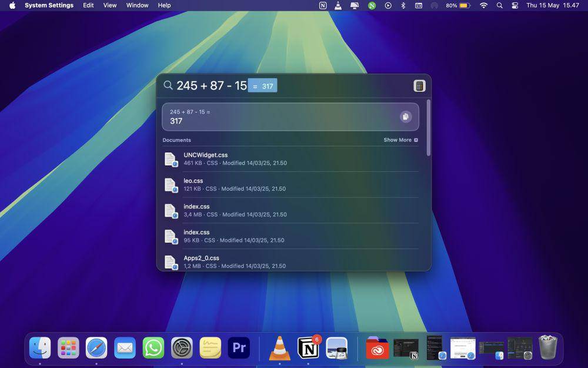The height and width of the screenshot is (368, 588).
Task: Open the 3,4 MB index.css file
Action: coord(290,210)
